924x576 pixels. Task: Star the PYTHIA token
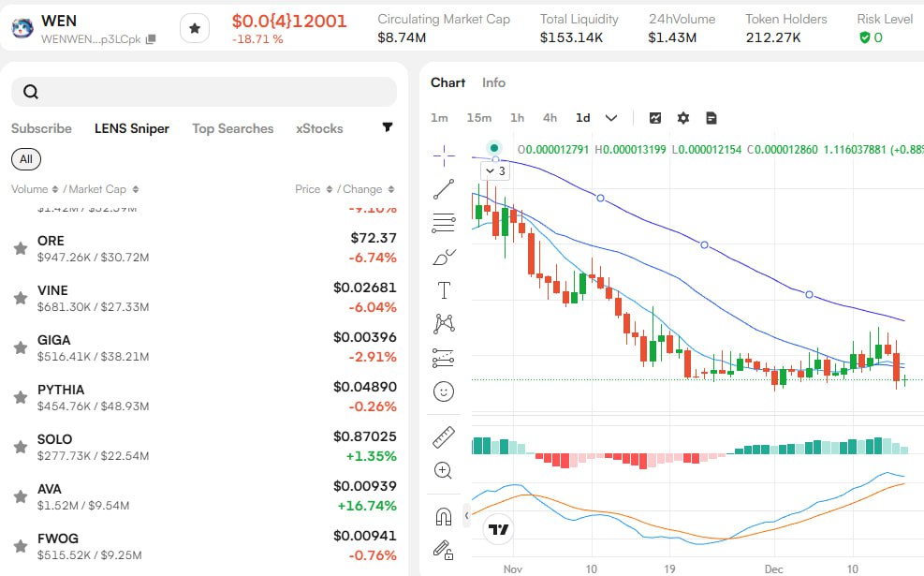coord(21,397)
